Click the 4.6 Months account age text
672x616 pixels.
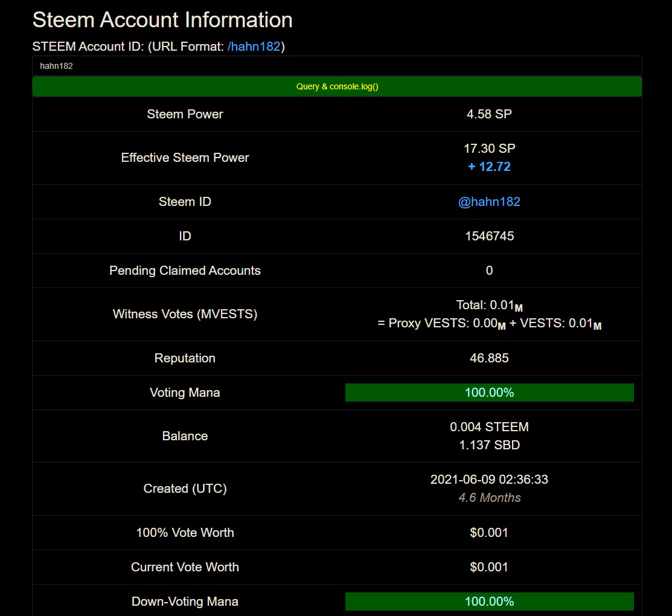[x=490, y=498]
